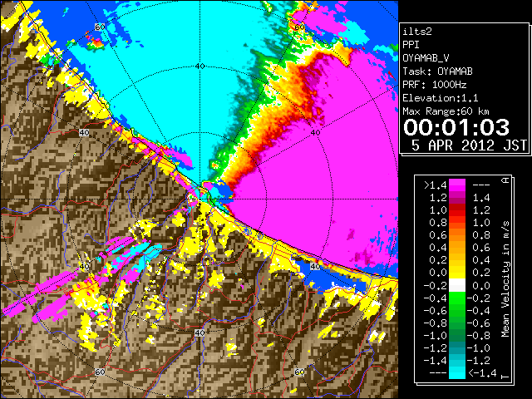Click the 'ilts2' header text
532x399 pixels.
[x=417, y=32]
